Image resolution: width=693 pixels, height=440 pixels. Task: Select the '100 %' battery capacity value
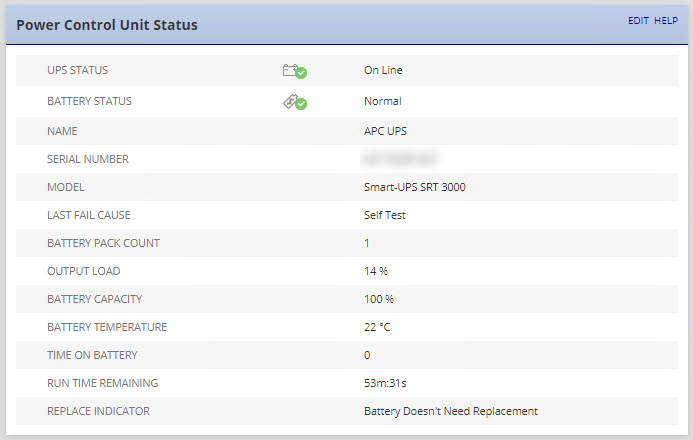pos(379,299)
